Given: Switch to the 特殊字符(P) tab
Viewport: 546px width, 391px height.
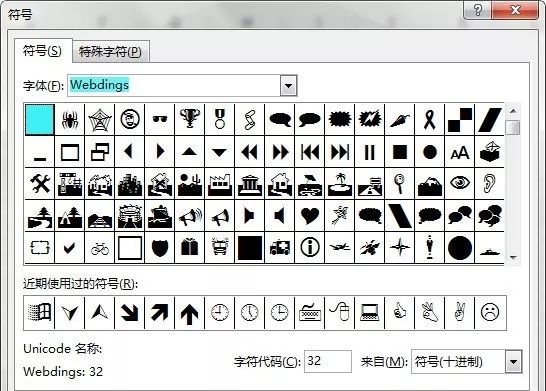Looking at the screenshot, I should (x=110, y=52).
